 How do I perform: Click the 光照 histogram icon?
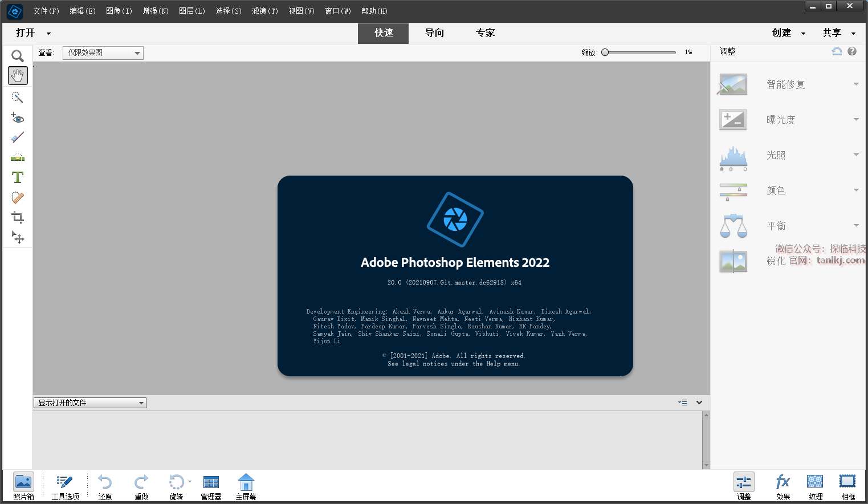733,158
